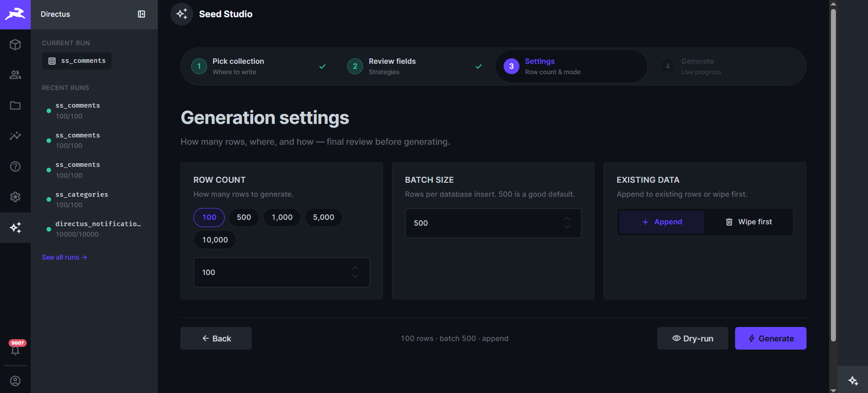Open the File Library folder icon

(x=15, y=105)
